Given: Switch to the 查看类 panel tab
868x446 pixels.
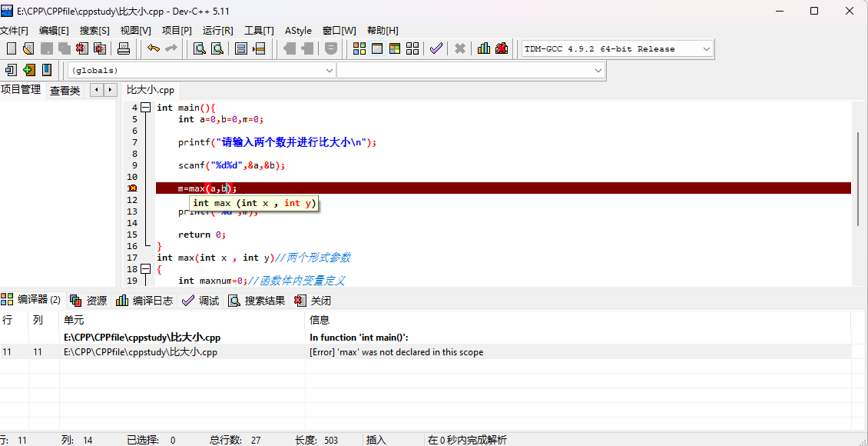Looking at the screenshot, I should [x=65, y=90].
